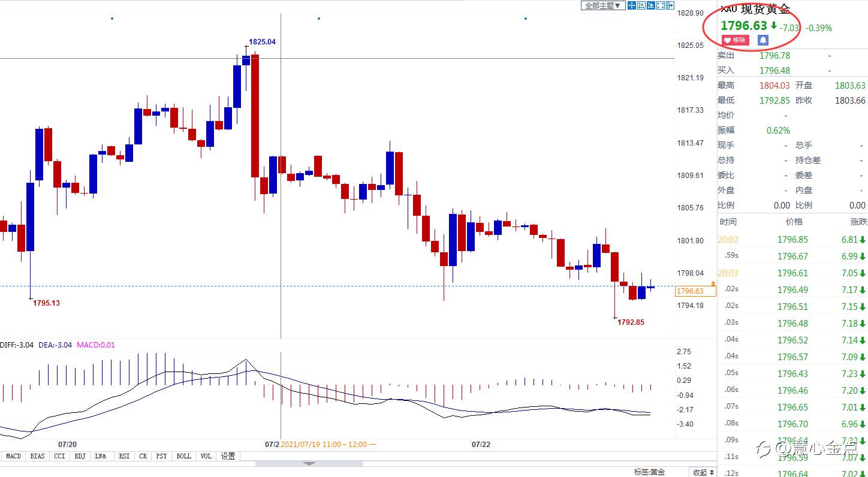
Task: Click the 1825.04 high price candle label
Action: click(x=262, y=42)
